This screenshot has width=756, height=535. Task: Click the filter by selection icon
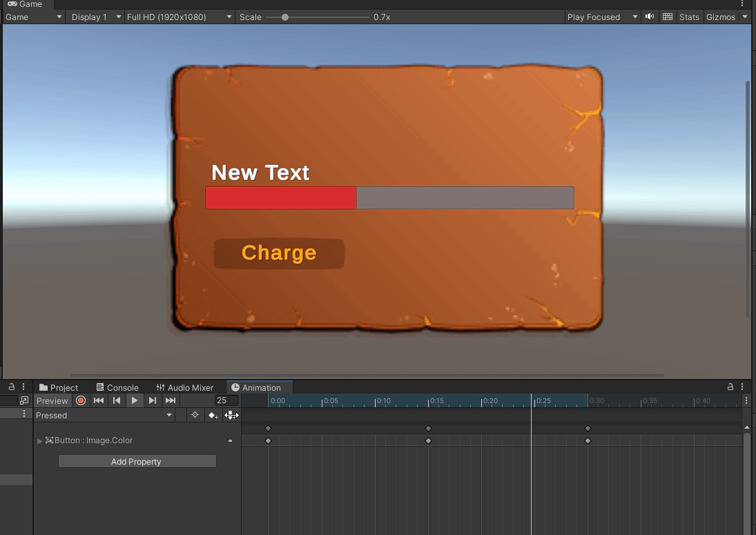[x=195, y=415]
